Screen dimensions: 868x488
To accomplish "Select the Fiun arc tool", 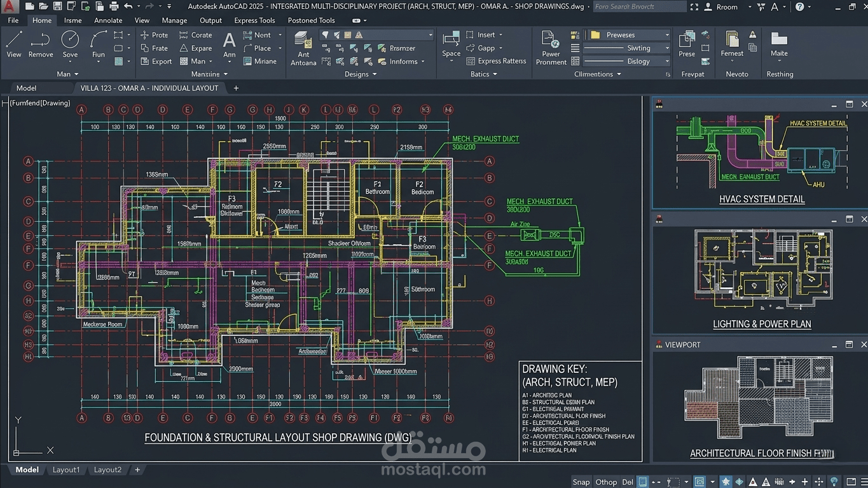I will click(99, 44).
